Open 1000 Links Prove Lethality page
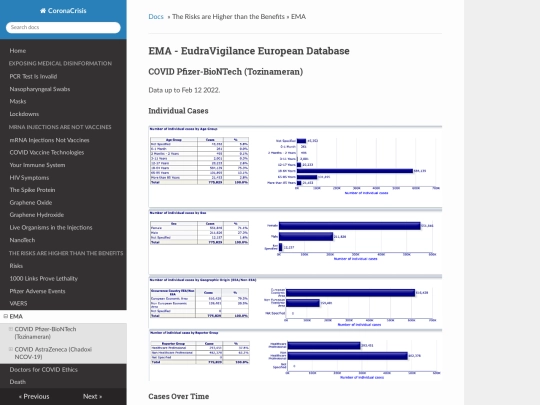This screenshot has width=540, height=405. tap(43, 279)
